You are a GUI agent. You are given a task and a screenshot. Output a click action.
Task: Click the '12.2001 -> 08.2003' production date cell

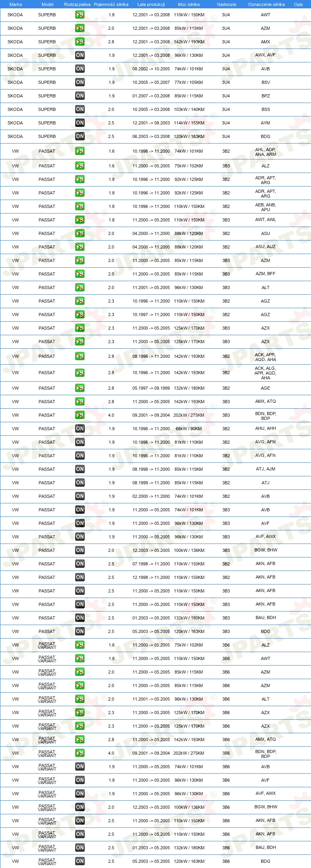[x=151, y=123]
